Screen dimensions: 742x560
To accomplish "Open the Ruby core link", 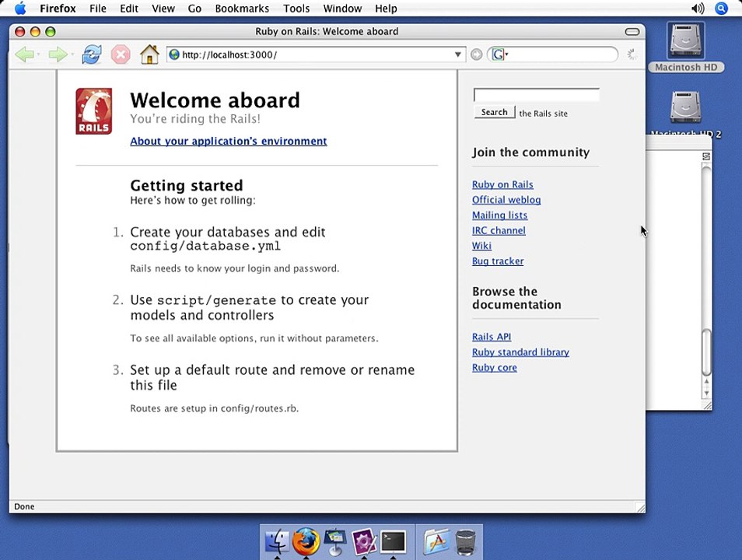I will click(x=495, y=367).
